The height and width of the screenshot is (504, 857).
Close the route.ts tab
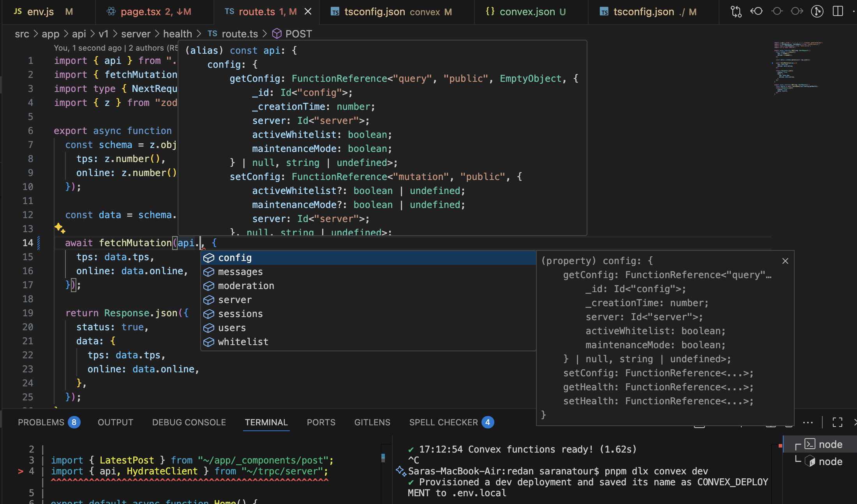coord(308,12)
